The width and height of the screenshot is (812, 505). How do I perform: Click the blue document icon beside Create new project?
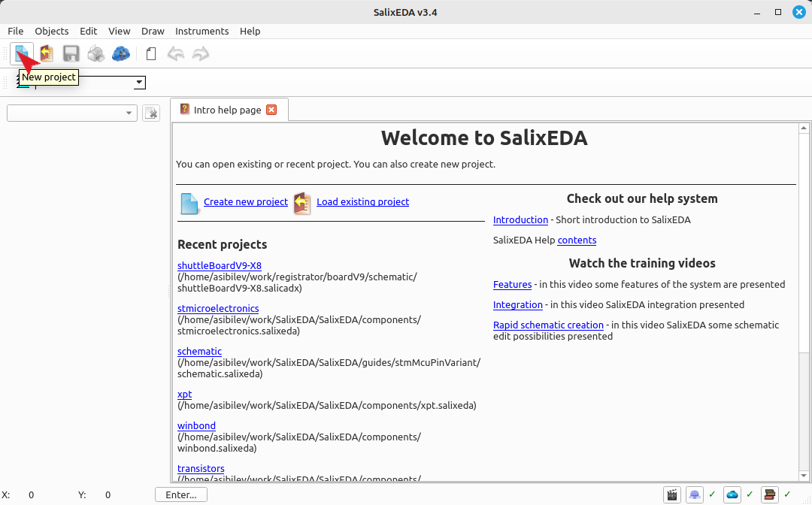pyautogui.click(x=189, y=204)
